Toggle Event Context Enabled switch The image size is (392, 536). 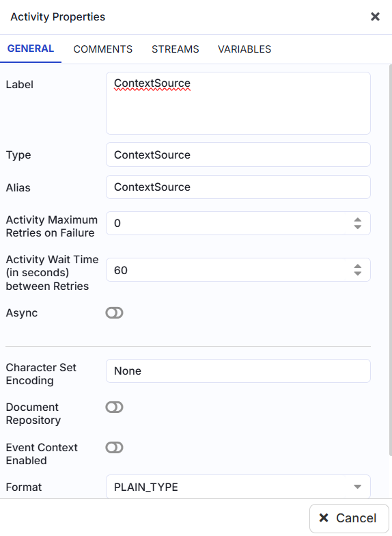pyautogui.click(x=115, y=447)
